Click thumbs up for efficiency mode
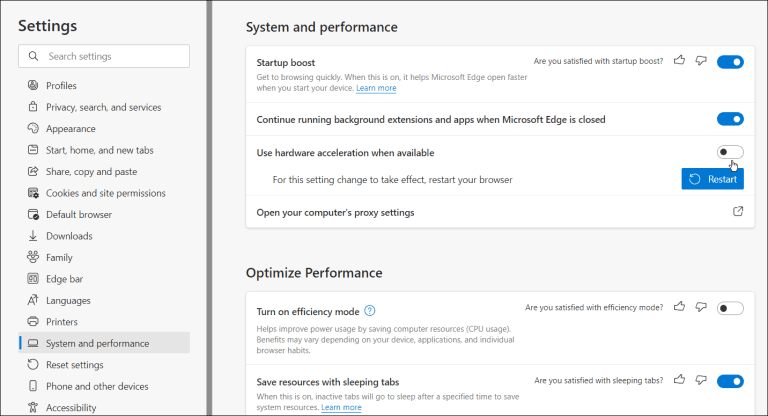 coord(679,307)
